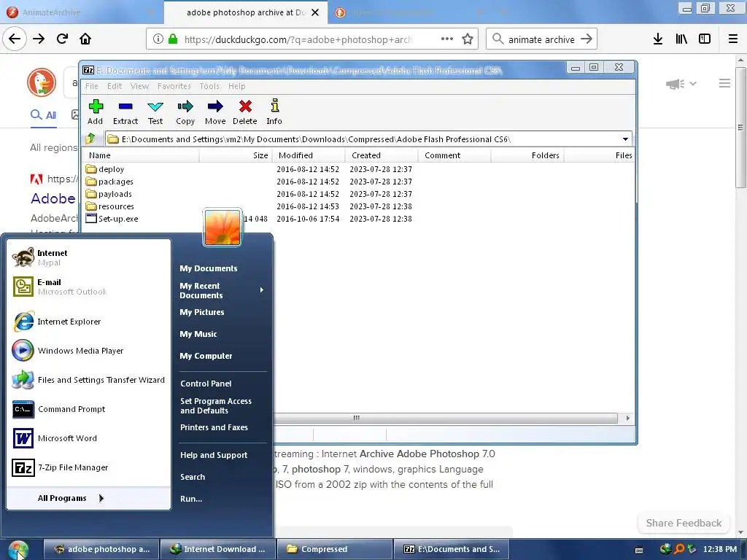The height and width of the screenshot is (560, 747).
Task: Open 7-Zip Help menu
Action: coord(237,86)
